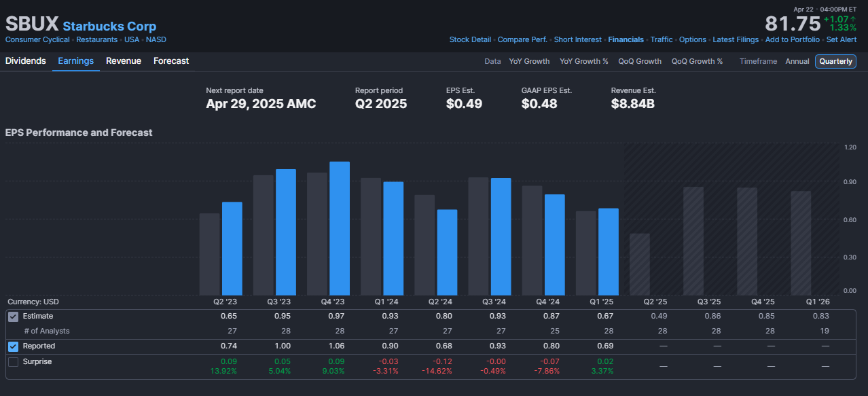This screenshot has width=868, height=396.
Task: Click the SBUX ticker symbol
Action: [32, 24]
